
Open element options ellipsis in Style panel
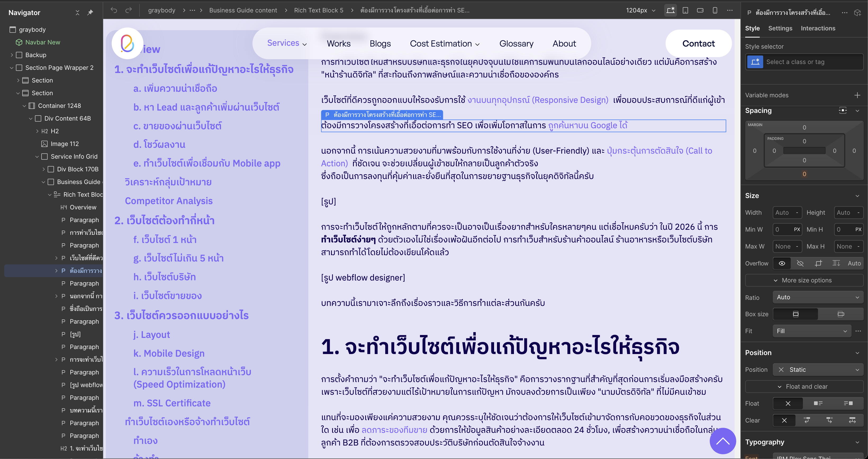tap(844, 13)
